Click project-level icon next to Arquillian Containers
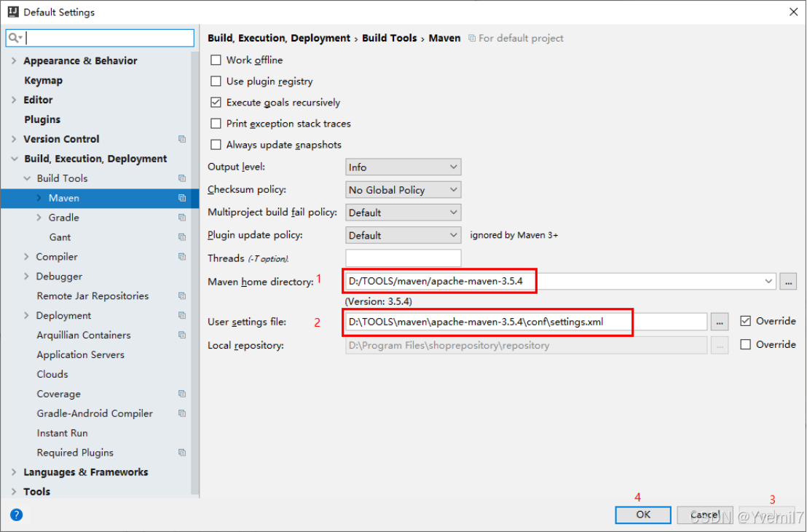 coord(182,335)
